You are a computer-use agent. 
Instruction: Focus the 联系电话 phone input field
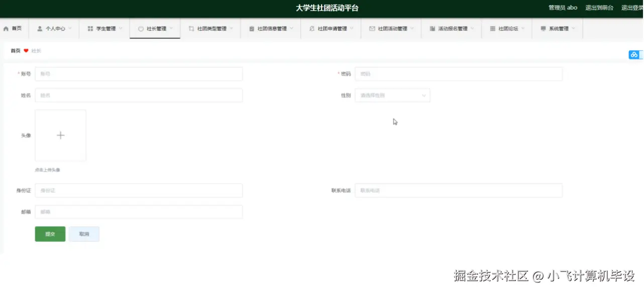tap(459, 191)
